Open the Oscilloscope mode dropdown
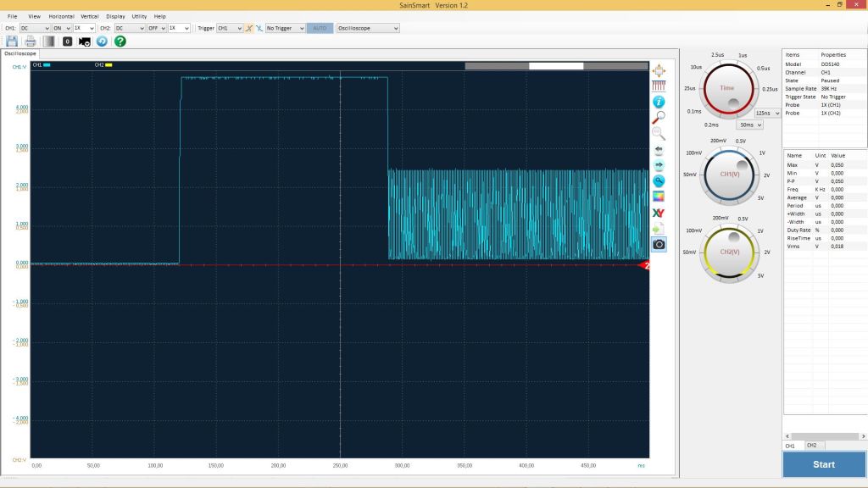868x488 pixels. tap(368, 28)
